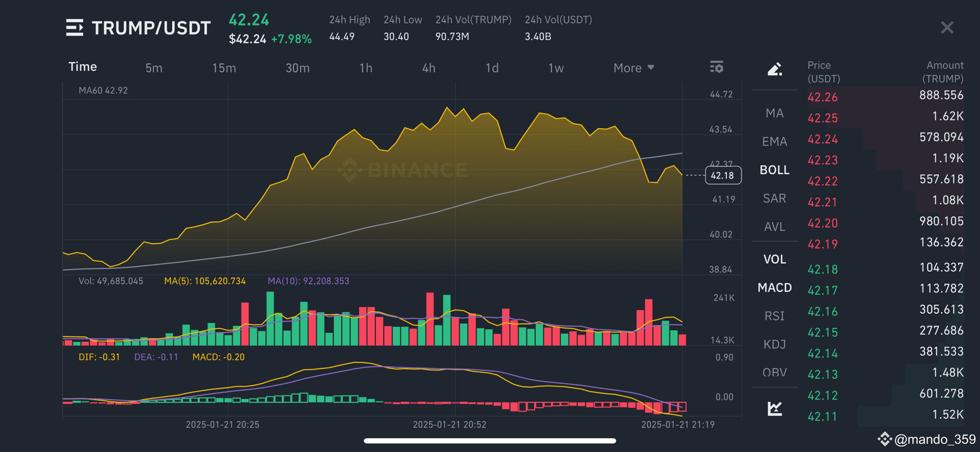Viewport: 980px width, 452px height.
Task: Toggle the MACD sub-indicator
Action: (775, 288)
